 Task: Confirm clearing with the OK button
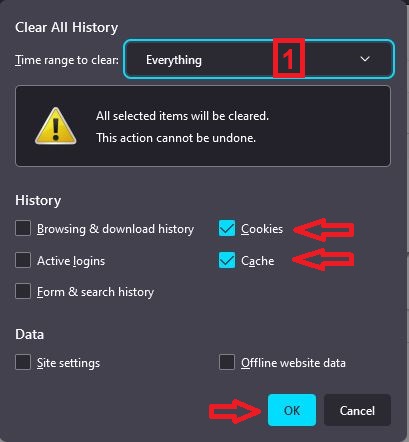pos(292,410)
